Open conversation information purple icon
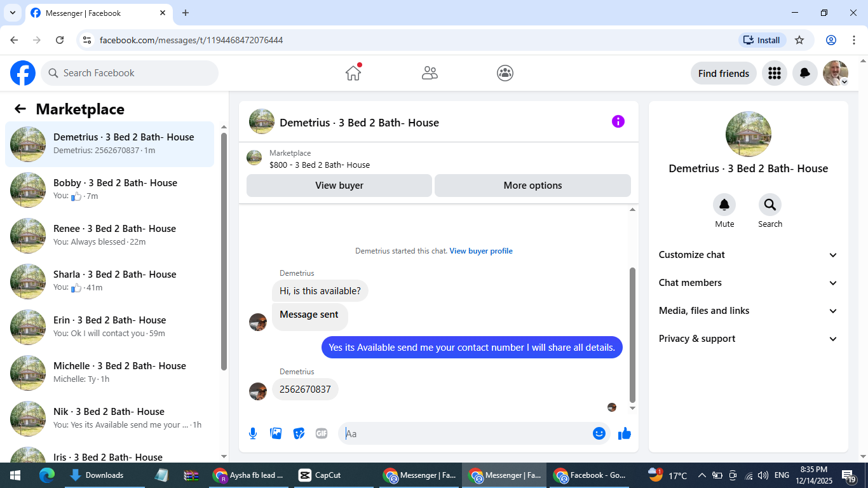 click(618, 121)
